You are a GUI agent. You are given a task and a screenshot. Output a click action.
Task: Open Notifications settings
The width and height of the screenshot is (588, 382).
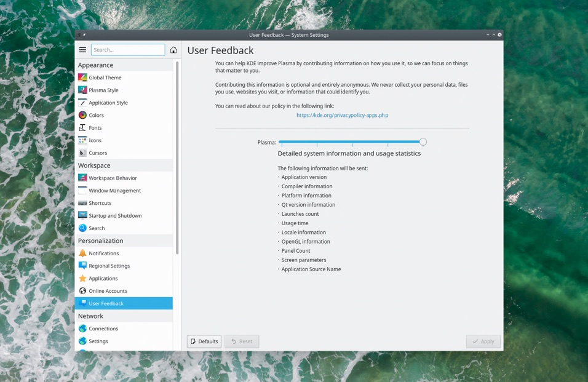coord(103,253)
